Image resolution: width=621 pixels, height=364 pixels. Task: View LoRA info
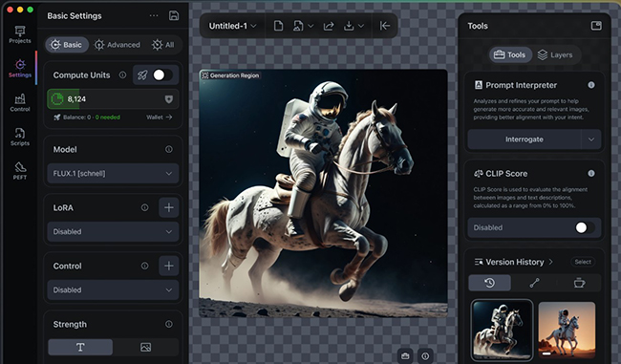(x=144, y=207)
